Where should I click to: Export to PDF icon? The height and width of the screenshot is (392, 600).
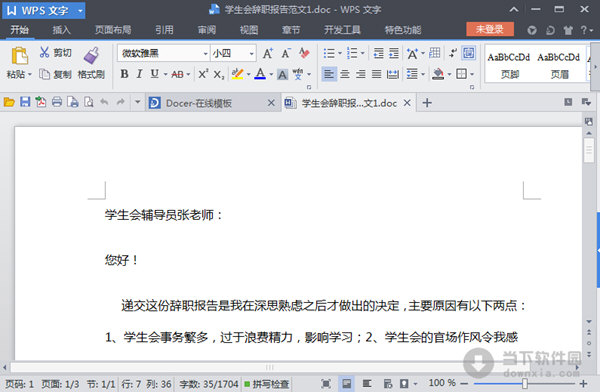(x=41, y=102)
